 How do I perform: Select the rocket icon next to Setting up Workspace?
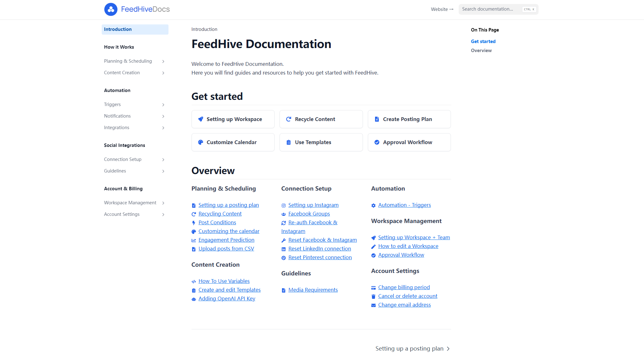tap(201, 119)
